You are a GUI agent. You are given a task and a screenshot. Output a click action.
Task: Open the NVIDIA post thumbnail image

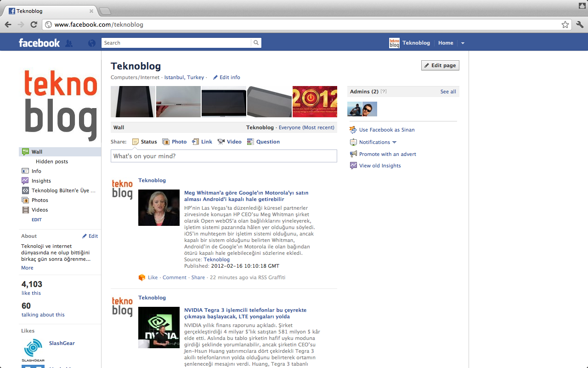point(159,328)
